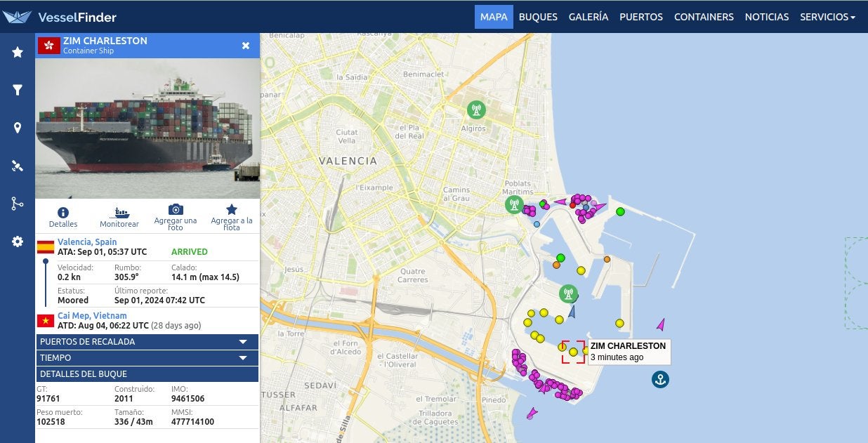868x443 pixels.
Task: Open the NOTICIAS menu
Action: click(x=767, y=17)
